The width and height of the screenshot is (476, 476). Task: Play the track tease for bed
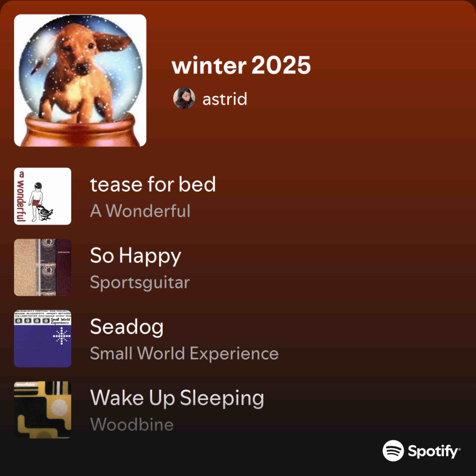pos(153,184)
